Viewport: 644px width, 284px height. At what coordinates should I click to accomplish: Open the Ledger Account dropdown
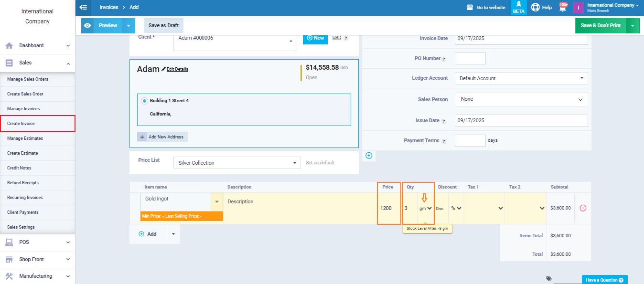point(521,78)
